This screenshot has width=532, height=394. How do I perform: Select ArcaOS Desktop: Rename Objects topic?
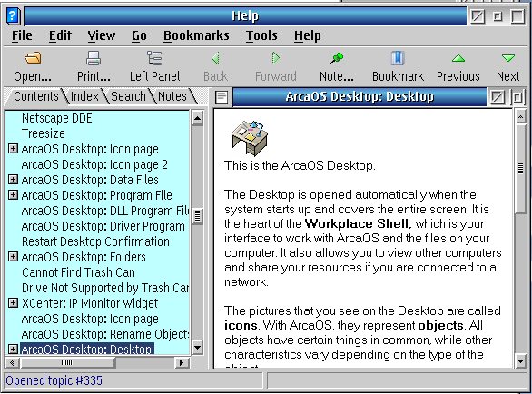105,334
